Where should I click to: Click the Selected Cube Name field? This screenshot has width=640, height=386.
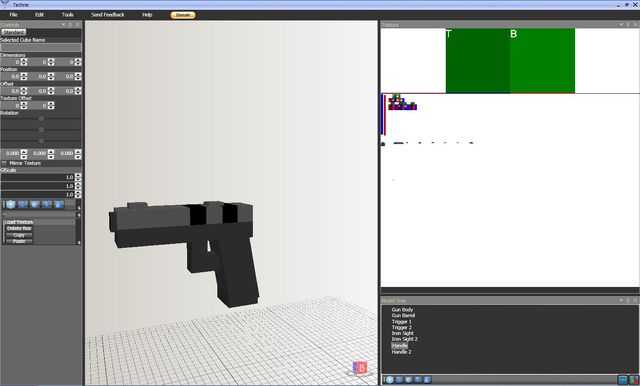[x=41, y=47]
